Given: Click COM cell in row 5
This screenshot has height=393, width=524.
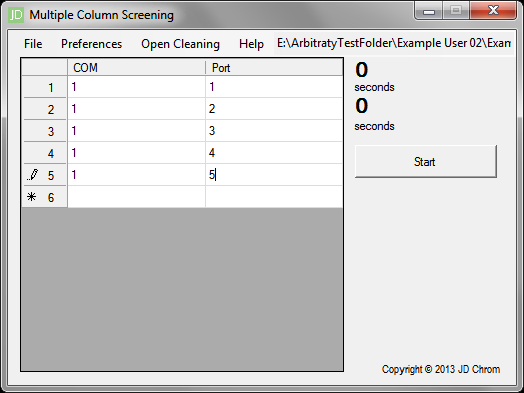Looking at the screenshot, I should pos(136,175).
